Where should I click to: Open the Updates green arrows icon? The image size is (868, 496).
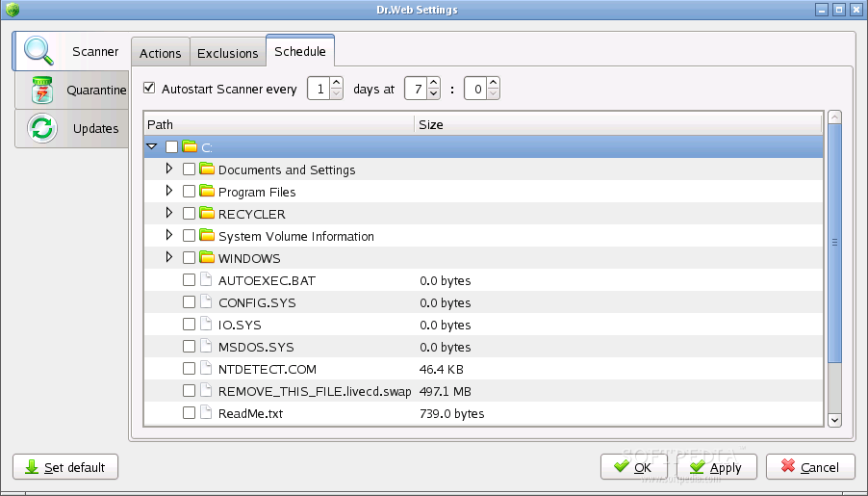pos(42,128)
